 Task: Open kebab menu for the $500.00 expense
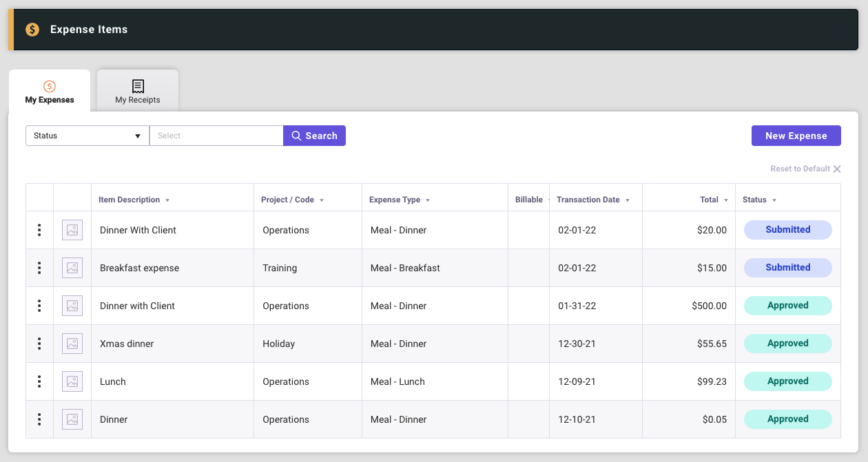[x=39, y=306]
